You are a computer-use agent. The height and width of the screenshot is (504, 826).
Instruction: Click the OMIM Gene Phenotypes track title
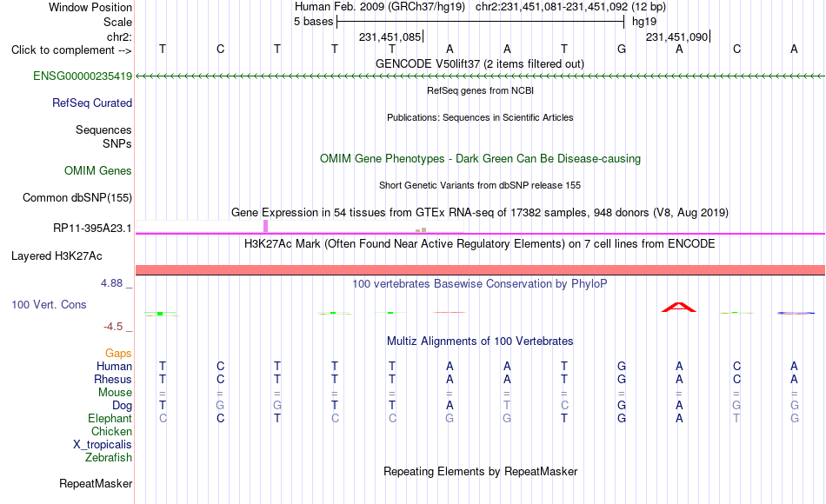click(x=480, y=158)
